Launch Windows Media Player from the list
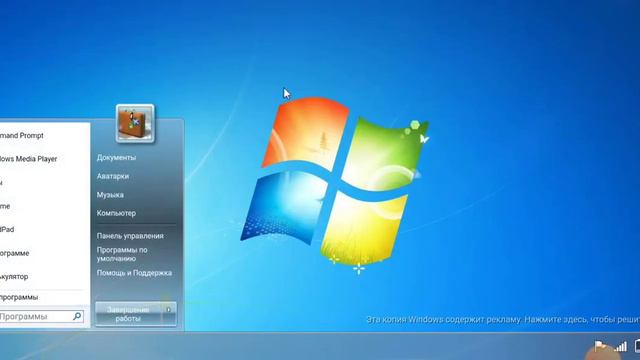 click(x=29, y=159)
